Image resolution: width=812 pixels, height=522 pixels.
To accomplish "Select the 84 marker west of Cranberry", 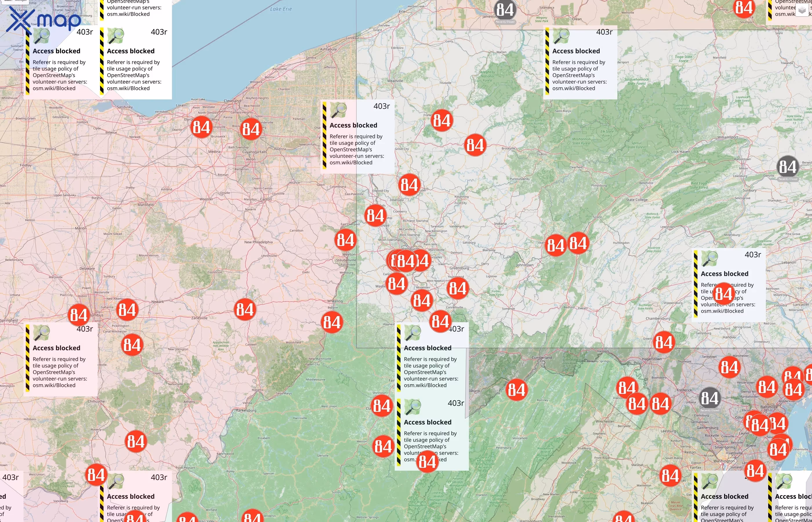I will click(376, 215).
